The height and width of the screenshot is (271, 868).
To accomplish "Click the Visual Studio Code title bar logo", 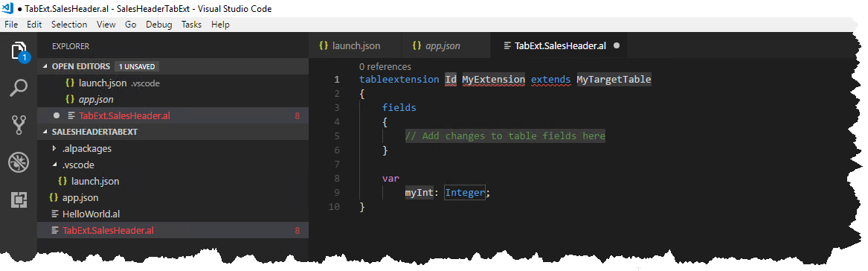I will coord(7,8).
